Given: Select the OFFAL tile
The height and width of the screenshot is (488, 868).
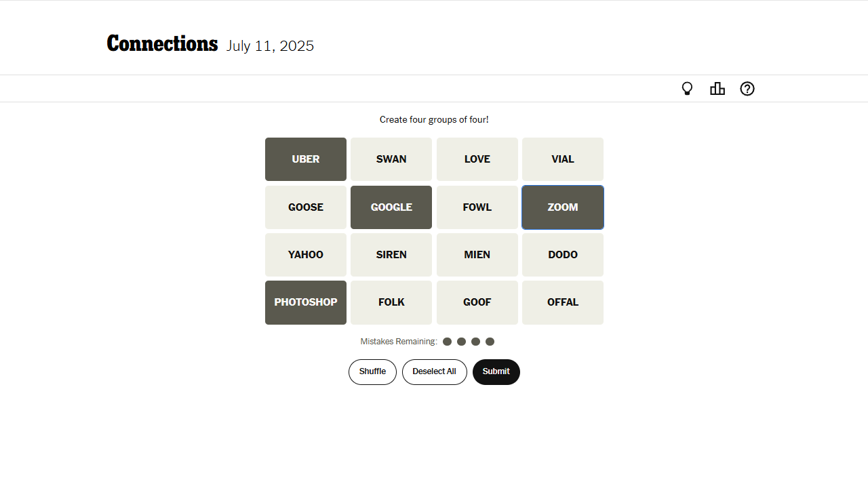Looking at the screenshot, I should pos(563,302).
